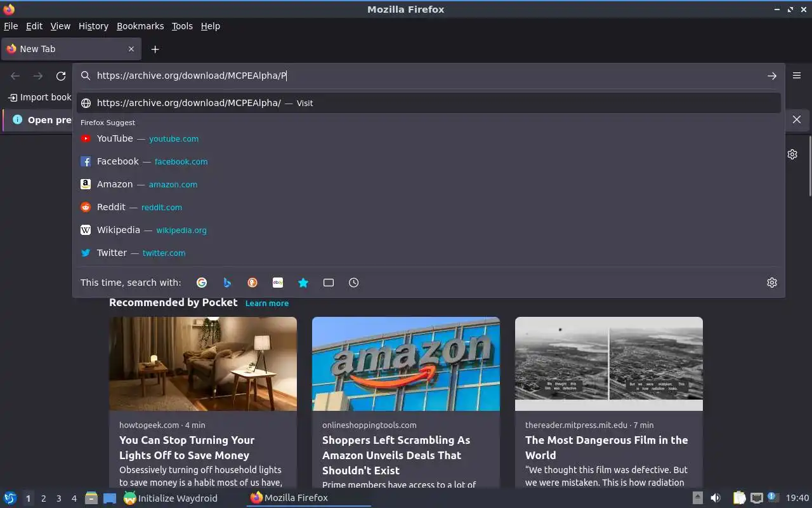Click the back navigation arrow
The image size is (812, 508).
[15, 76]
